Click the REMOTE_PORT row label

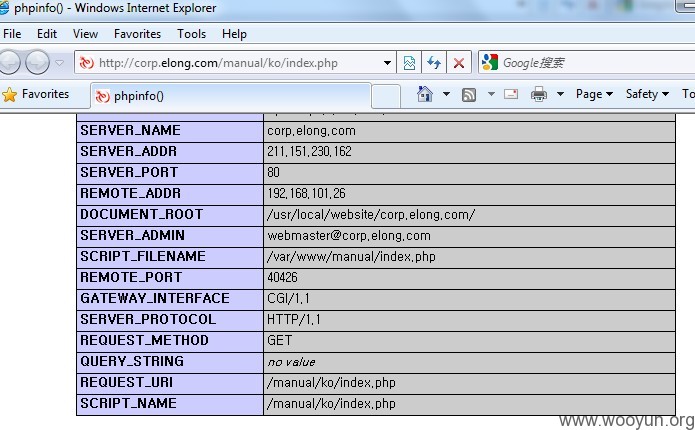coord(131,277)
